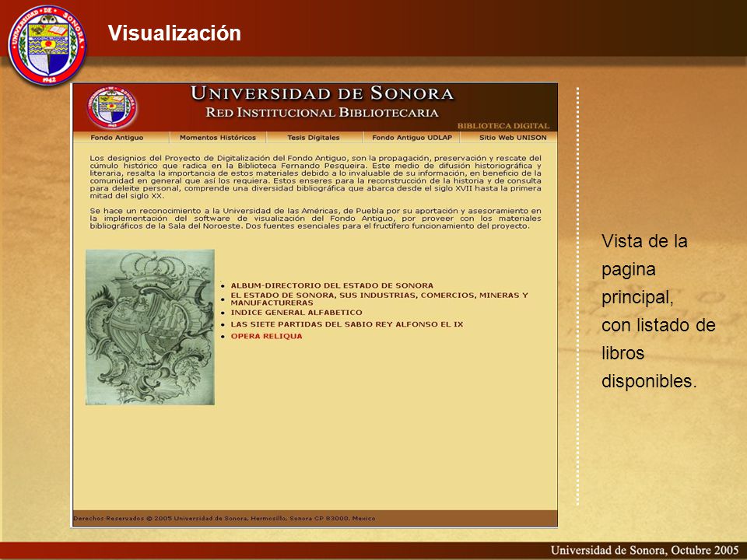This screenshot has height=560, width=747.
Task: Click the Universidad de Sonora webpage header logo
Action: click(112, 107)
